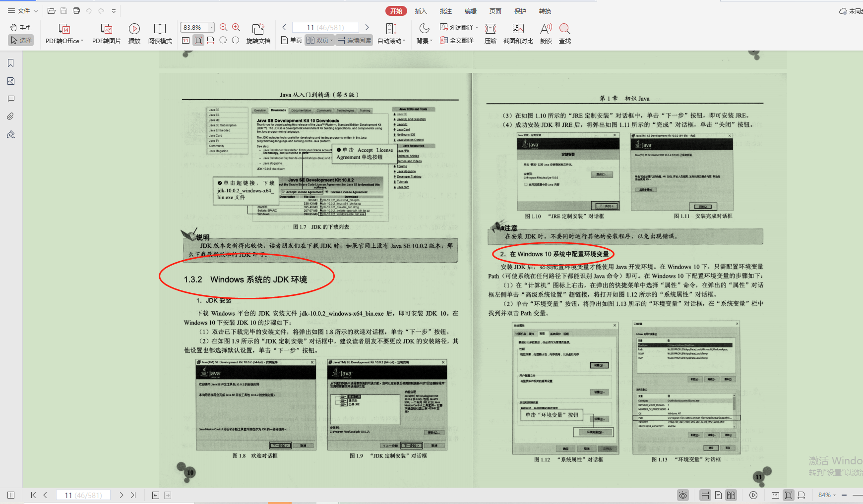Click the 朗读 read aloud tool
The width and height of the screenshot is (863, 504).
[546, 34]
